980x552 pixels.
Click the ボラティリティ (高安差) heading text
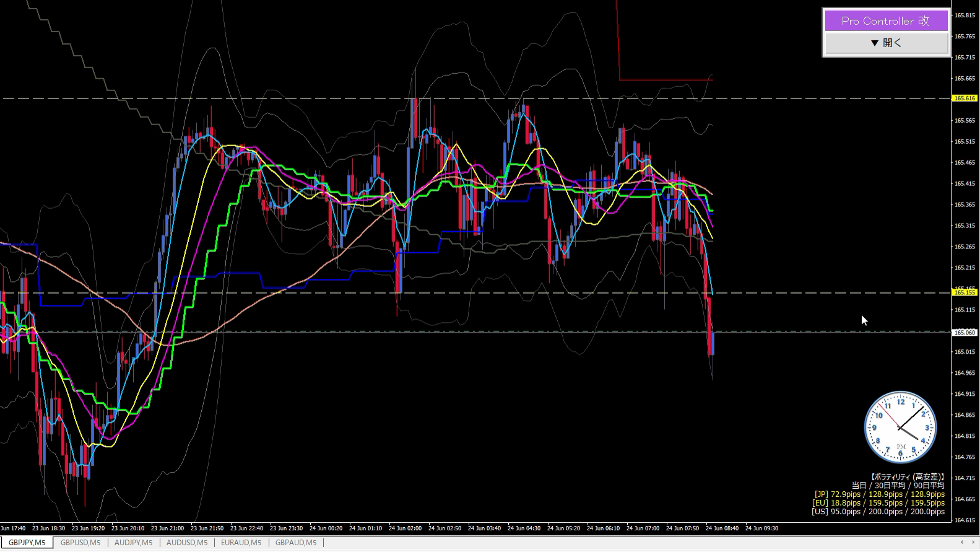point(907,477)
